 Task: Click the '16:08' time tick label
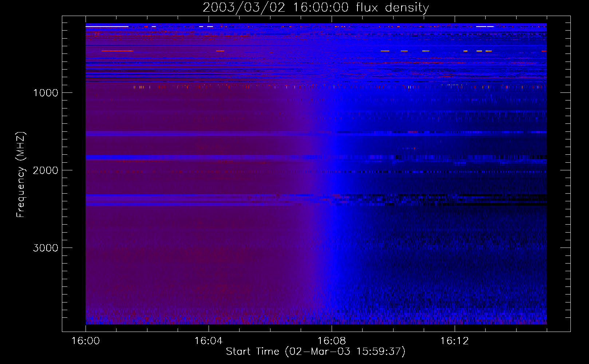(x=332, y=341)
